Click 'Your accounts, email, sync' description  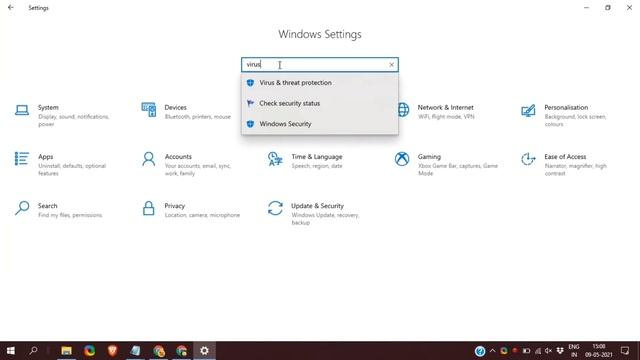[198, 169]
